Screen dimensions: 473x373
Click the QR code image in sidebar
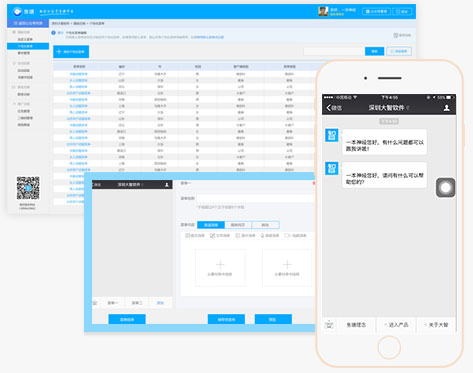pos(28,188)
